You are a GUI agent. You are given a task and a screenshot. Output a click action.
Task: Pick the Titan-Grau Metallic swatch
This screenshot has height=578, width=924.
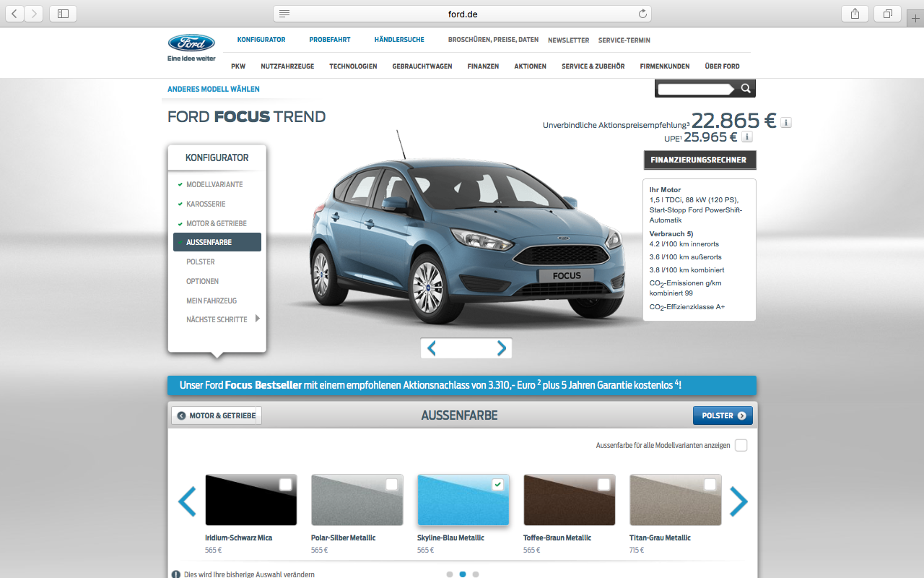tap(676, 500)
